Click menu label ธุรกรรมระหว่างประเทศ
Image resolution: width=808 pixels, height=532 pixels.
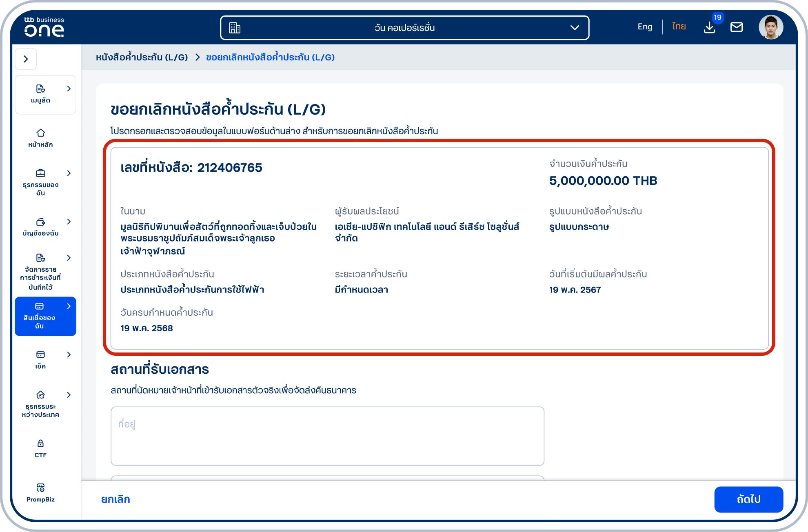[x=40, y=410]
